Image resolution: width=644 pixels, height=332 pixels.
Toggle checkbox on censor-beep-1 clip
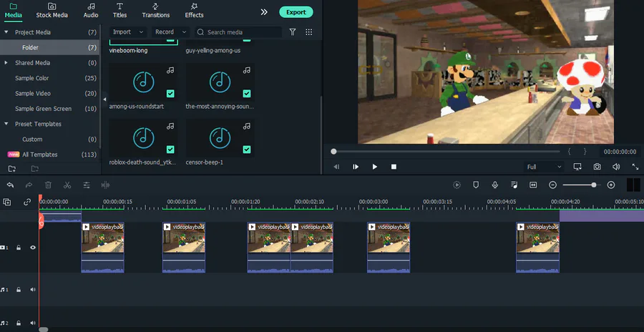pos(246,150)
